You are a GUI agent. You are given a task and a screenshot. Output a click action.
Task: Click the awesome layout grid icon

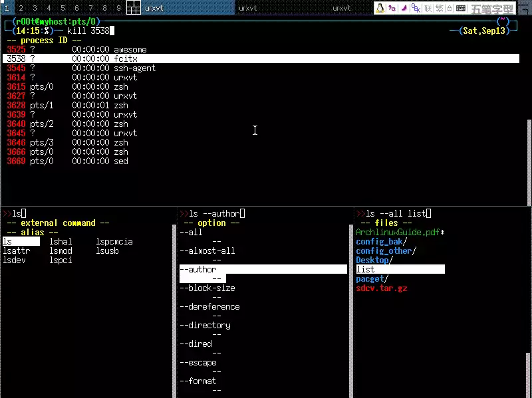pyautogui.click(x=133, y=8)
